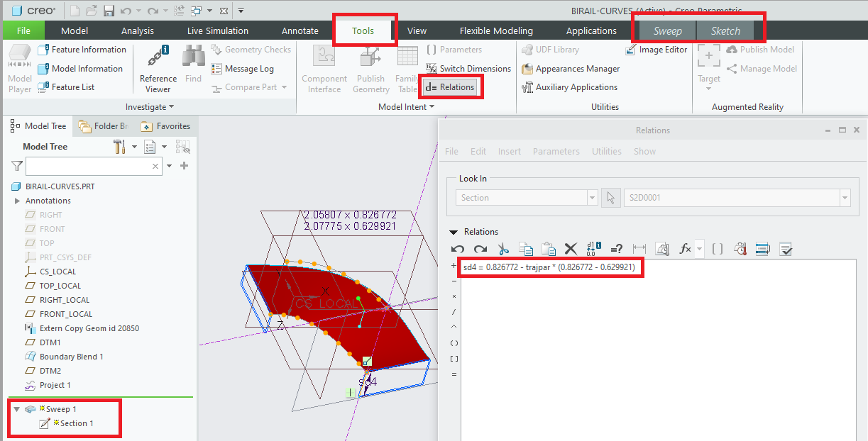Delete selected relation with X icon
Screen dimensions: 868x441
pos(571,249)
